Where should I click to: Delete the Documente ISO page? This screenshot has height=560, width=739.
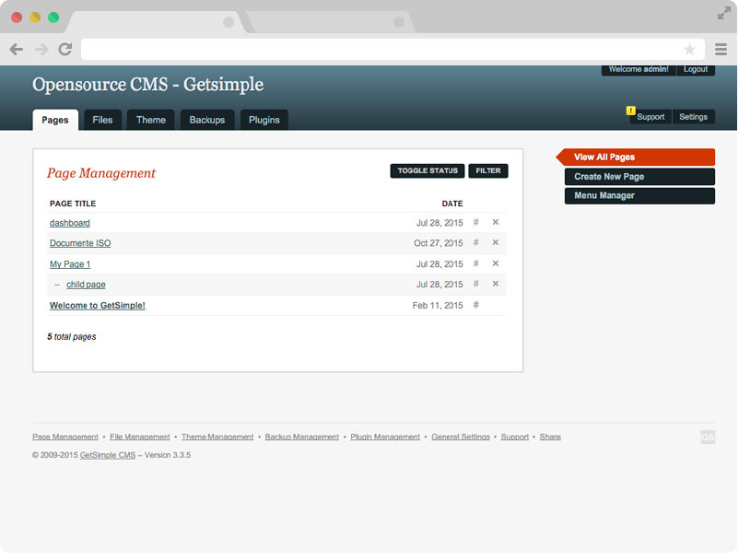(496, 242)
